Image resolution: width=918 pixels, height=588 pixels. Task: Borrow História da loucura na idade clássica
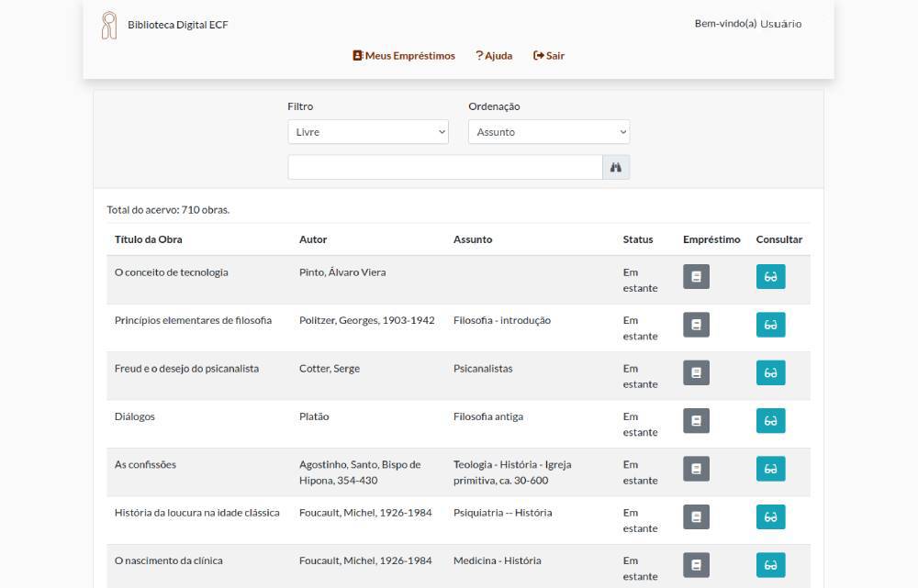pyautogui.click(x=696, y=516)
